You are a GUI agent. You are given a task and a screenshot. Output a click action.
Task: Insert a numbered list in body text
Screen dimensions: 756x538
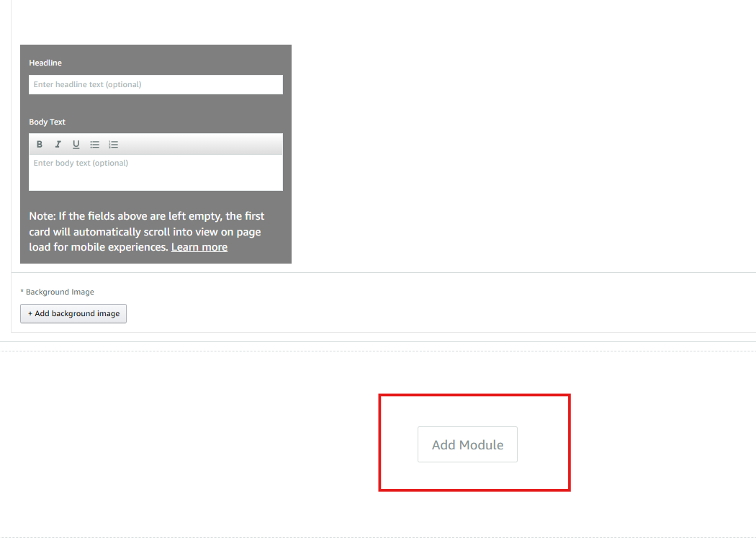click(113, 144)
